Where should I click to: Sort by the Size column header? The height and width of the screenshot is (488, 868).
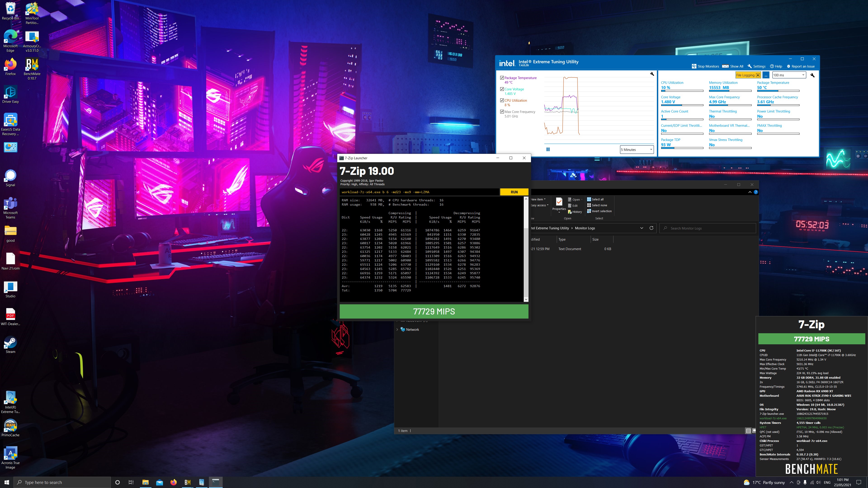(x=601, y=239)
